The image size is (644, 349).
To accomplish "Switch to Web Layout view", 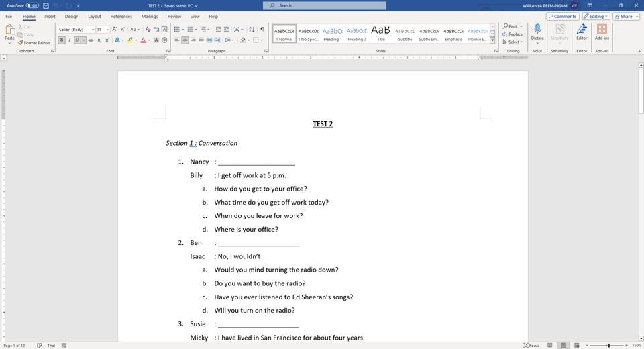I will coord(577,345).
